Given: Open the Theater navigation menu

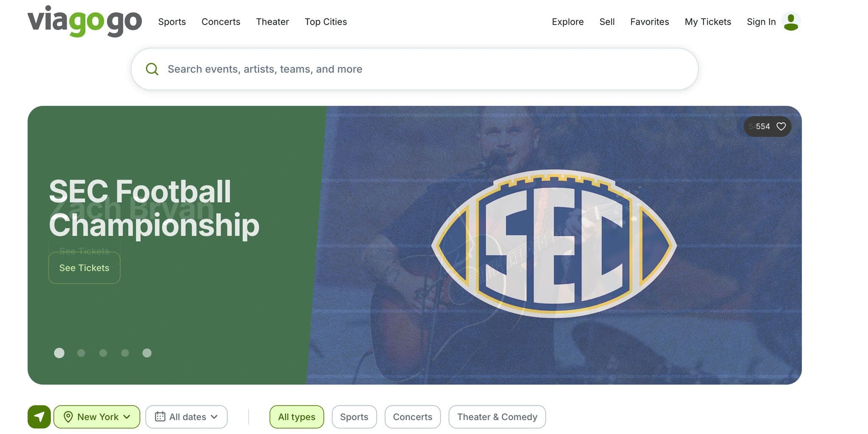Looking at the screenshot, I should [272, 22].
